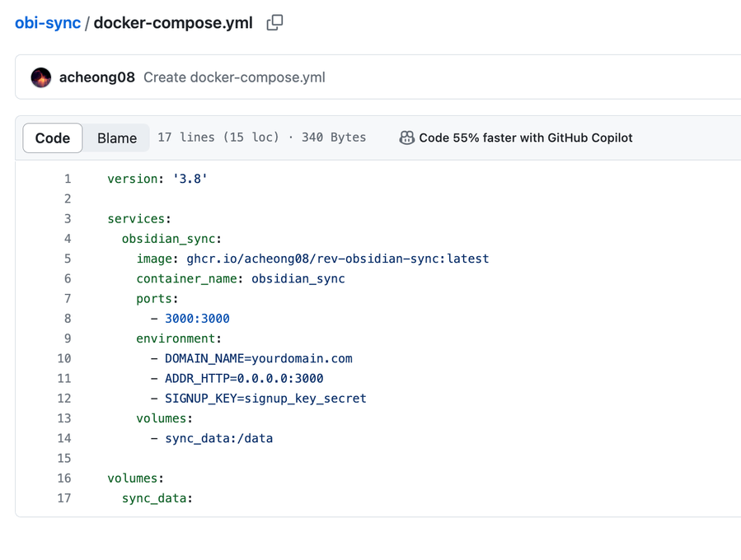Screen dimensions: 741x560
Task: Copy the docker-compose.yml file path
Action: pos(274,22)
